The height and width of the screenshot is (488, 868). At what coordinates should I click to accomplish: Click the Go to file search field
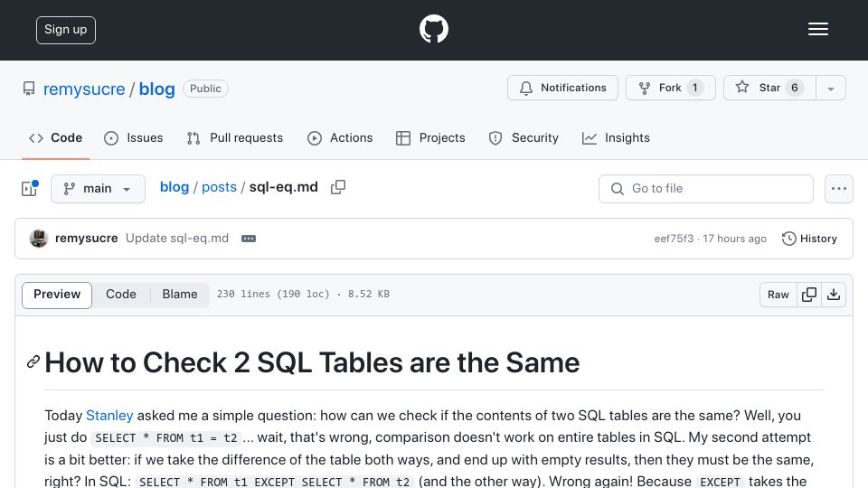click(706, 189)
